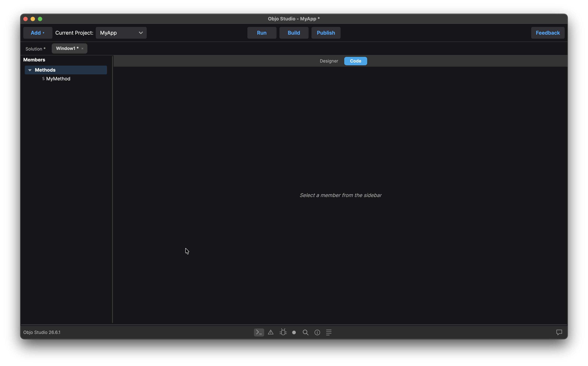This screenshot has height=366, width=588.
Task: Click the breakpoint dot icon
Action: point(294,332)
